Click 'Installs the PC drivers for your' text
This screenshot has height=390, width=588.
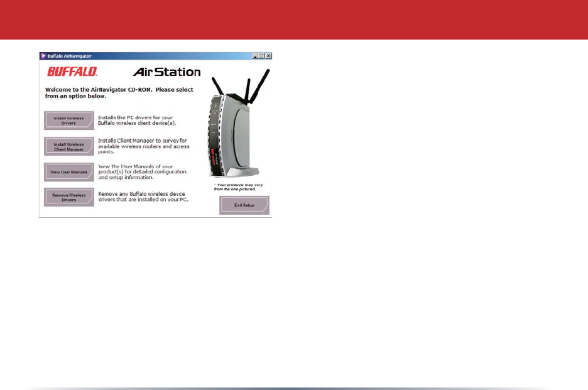coord(135,117)
